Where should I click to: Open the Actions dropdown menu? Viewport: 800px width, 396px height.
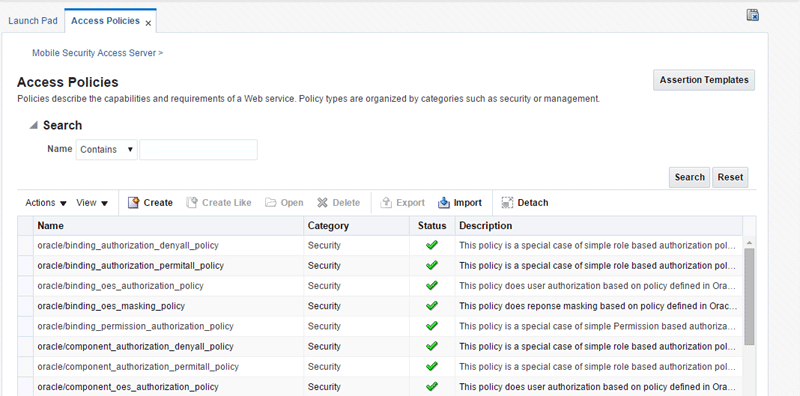(x=46, y=203)
